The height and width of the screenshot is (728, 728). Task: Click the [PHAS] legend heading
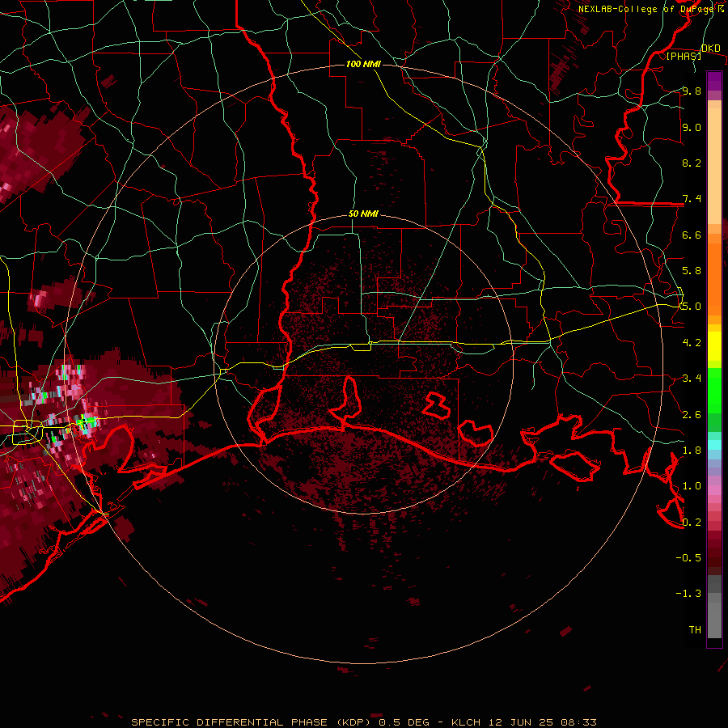click(x=684, y=56)
